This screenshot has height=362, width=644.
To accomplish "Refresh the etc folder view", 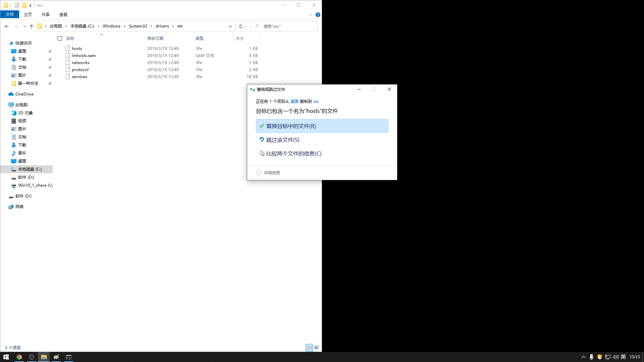I will pos(240,26).
